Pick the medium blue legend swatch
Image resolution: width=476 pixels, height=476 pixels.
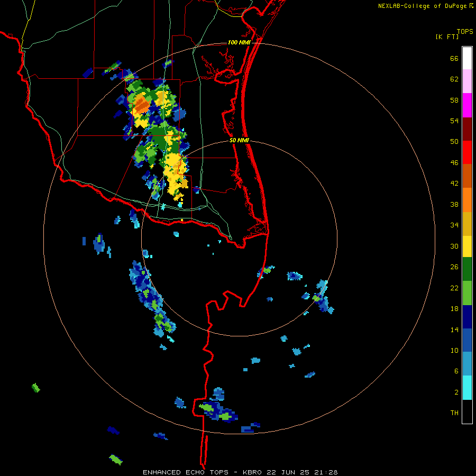pyautogui.click(x=467, y=340)
